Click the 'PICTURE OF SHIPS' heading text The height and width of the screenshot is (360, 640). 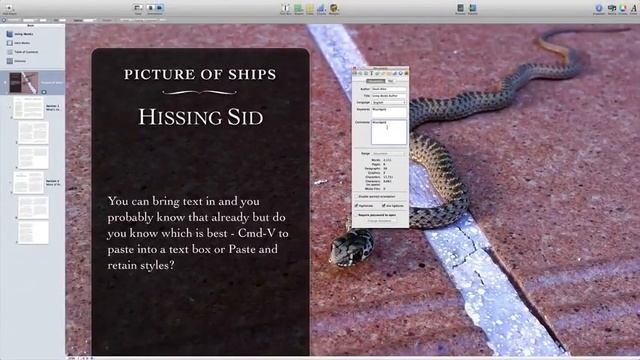(x=200, y=74)
